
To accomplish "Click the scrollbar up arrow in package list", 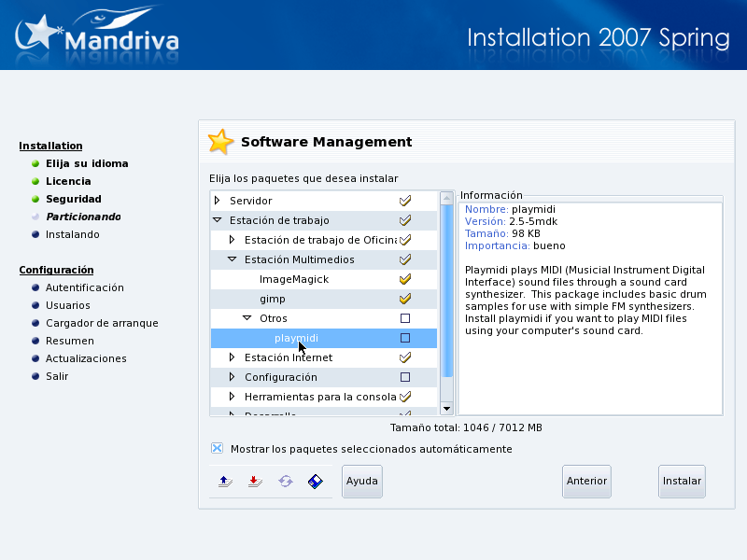I will [446, 199].
